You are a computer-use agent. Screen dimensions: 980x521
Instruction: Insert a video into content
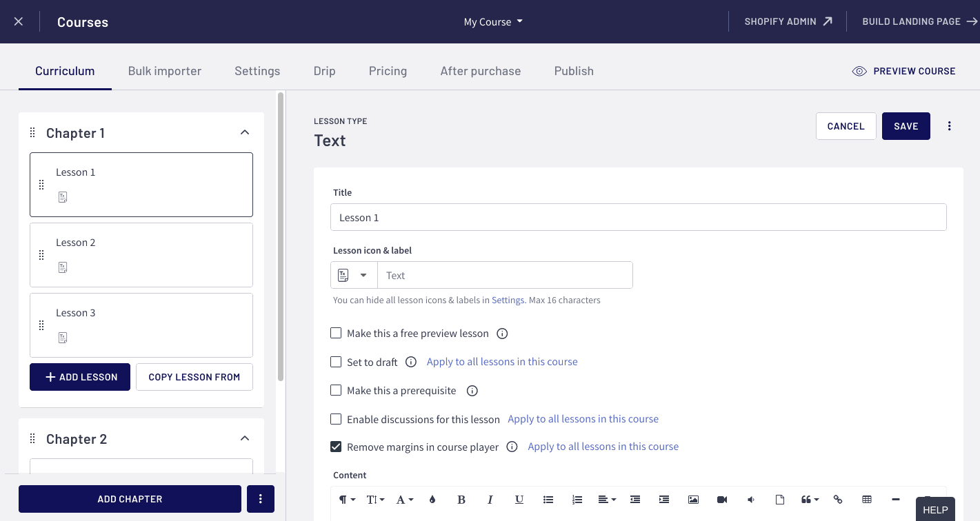click(722, 500)
